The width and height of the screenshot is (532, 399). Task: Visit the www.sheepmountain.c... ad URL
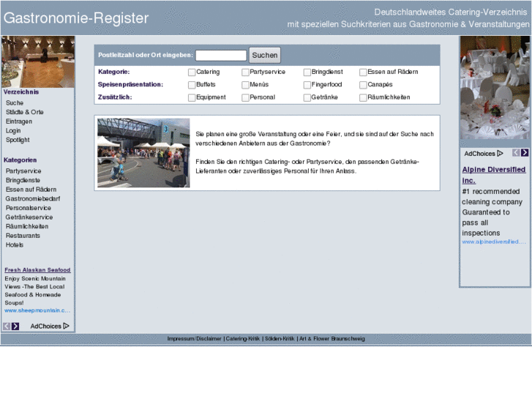point(37,310)
